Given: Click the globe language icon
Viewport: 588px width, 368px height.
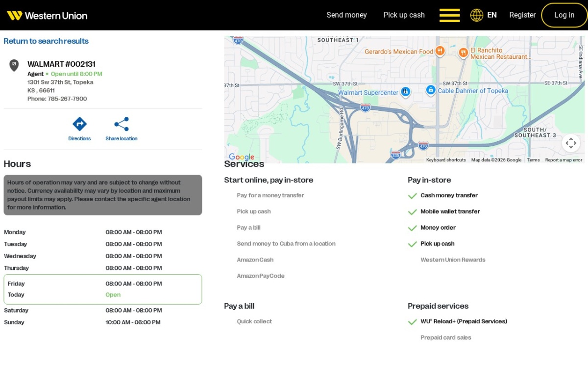Looking at the screenshot, I should click(477, 15).
